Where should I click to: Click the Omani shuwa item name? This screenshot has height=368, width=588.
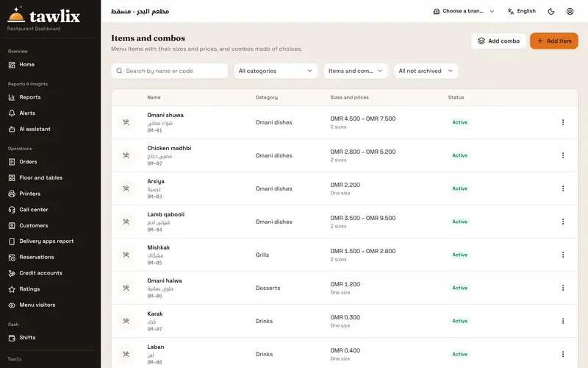point(165,116)
